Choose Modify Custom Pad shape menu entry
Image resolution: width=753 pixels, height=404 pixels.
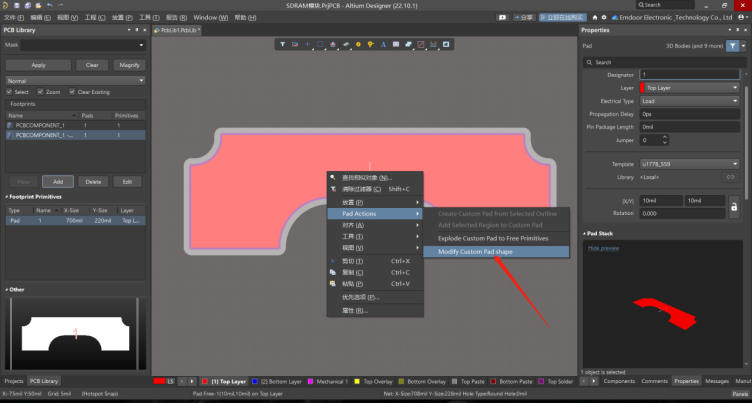476,251
